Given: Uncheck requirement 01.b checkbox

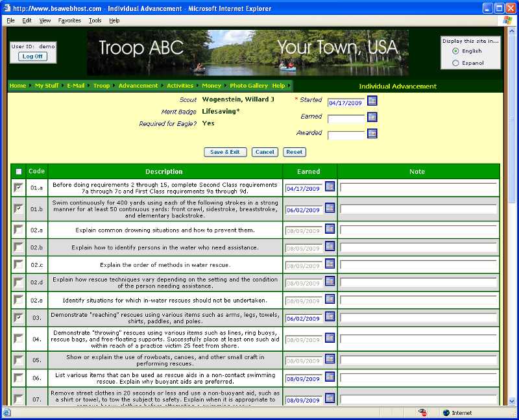Looking at the screenshot, I should (19, 208).
